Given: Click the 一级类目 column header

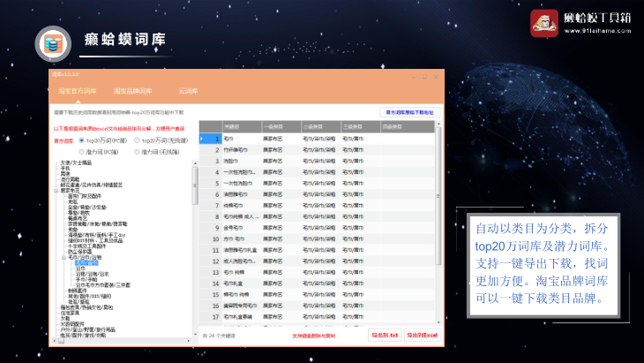Looking at the screenshot, I should (x=281, y=126).
